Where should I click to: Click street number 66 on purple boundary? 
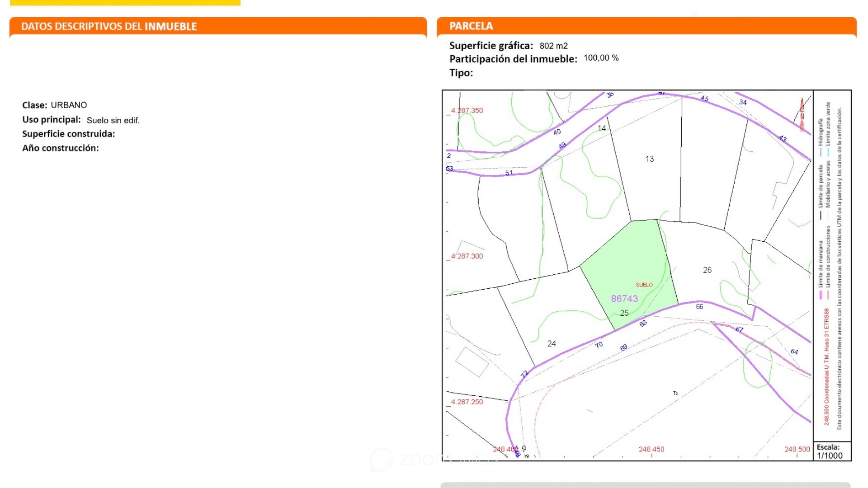click(x=699, y=307)
